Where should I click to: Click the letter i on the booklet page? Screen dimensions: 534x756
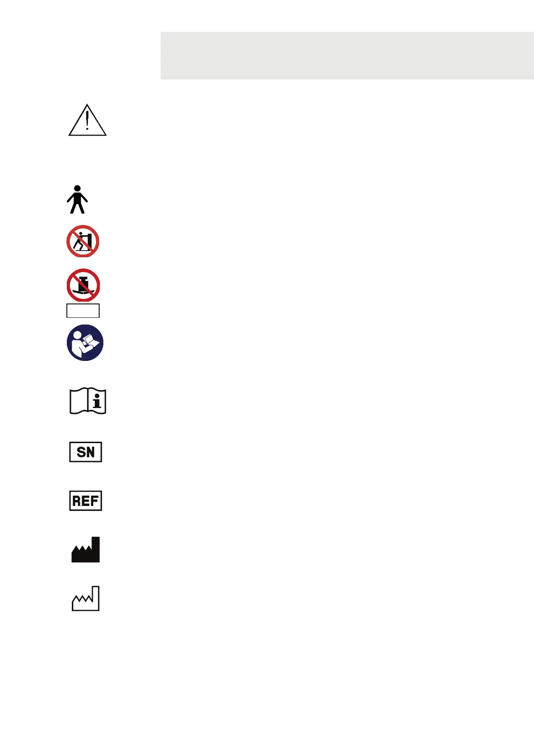[97, 401]
